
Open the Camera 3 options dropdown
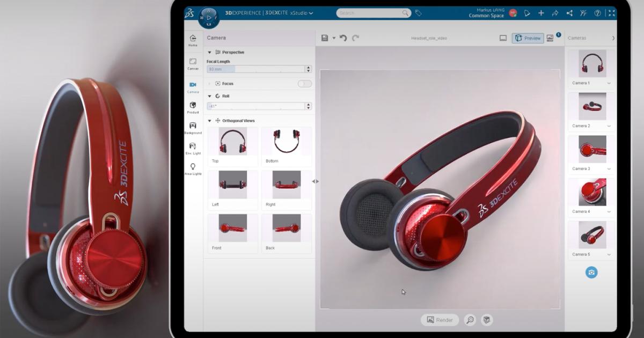click(x=609, y=169)
